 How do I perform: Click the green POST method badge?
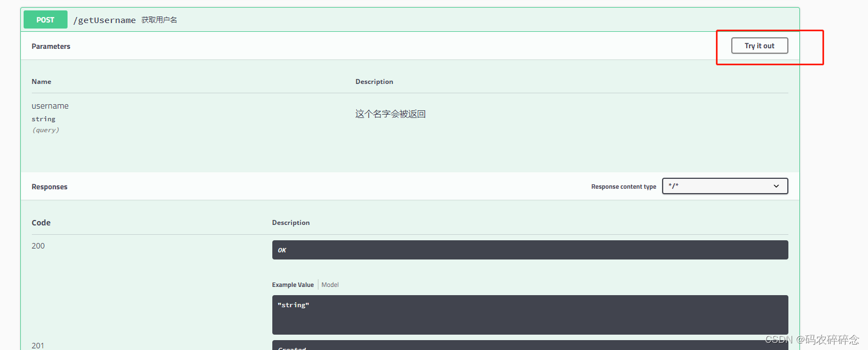pos(46,20)
